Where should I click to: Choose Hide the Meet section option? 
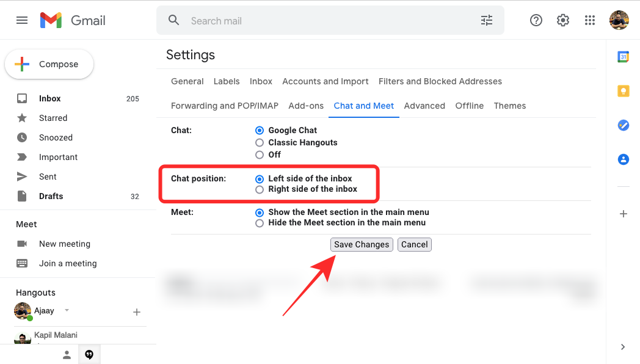260,223
